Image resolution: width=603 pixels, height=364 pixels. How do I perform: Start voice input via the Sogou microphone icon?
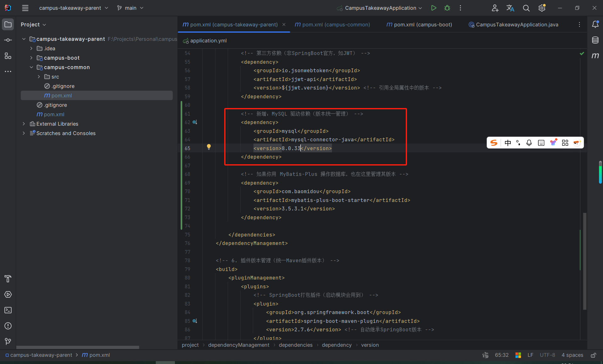[529, 143]
